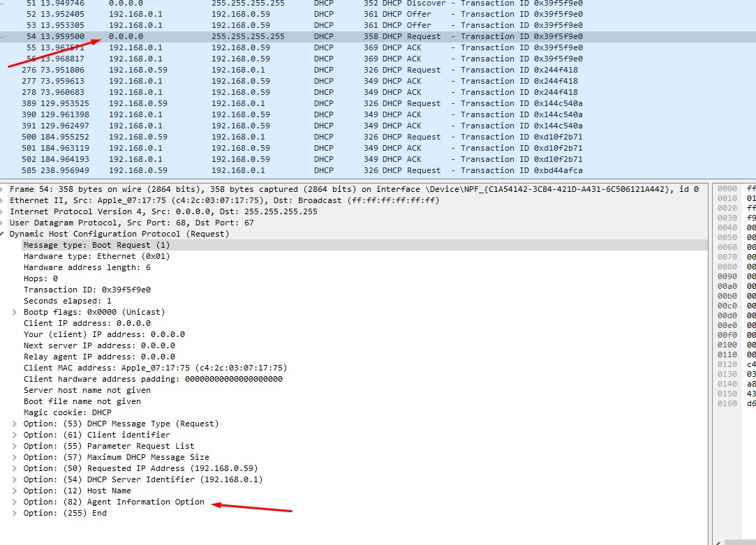756x545 pixels.
Task: Expand Option 50 Requested IP Address
Action: pyautogui.click(x=15, y=468)
